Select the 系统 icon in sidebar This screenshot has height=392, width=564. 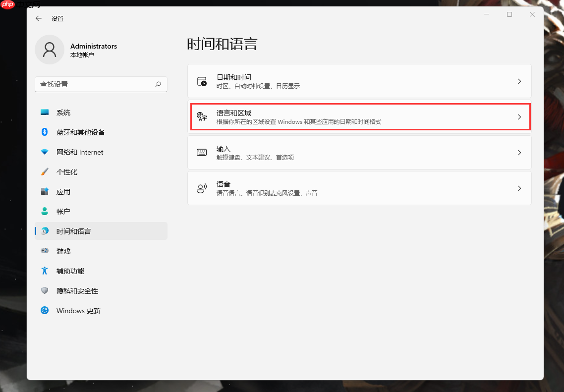tap(45, 112)
